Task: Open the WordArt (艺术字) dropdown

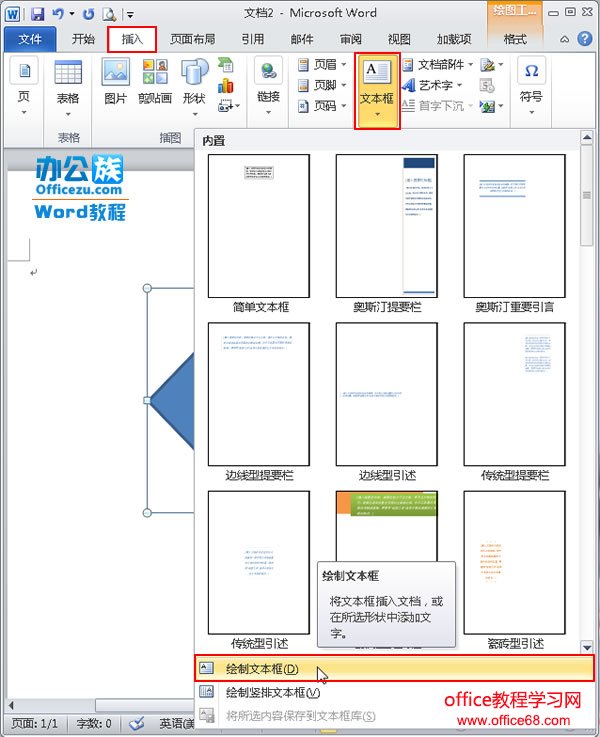Action: (433, 85)
